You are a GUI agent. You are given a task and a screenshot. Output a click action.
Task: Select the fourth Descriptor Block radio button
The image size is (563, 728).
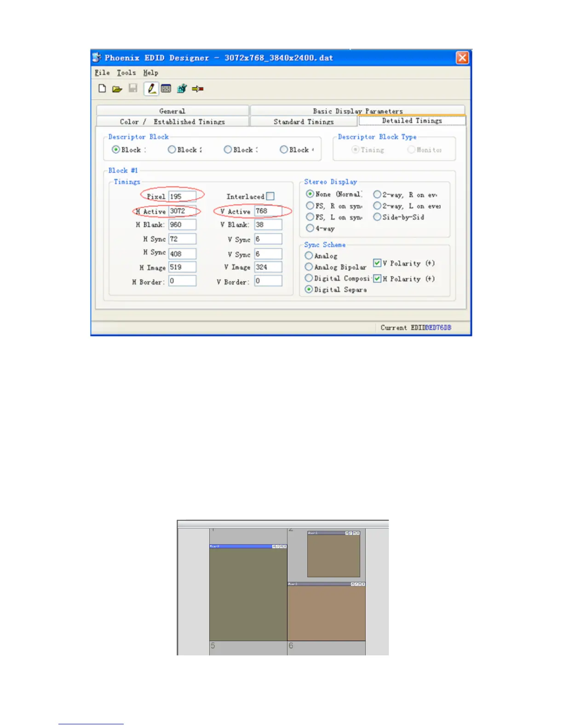click(x=284, y=149)
